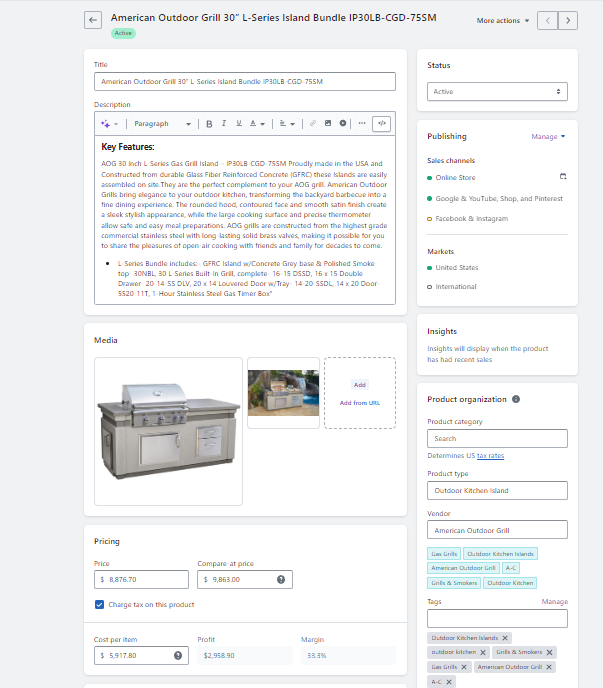
Task: Show the HTML code view
Action: [x=382, y=124]
